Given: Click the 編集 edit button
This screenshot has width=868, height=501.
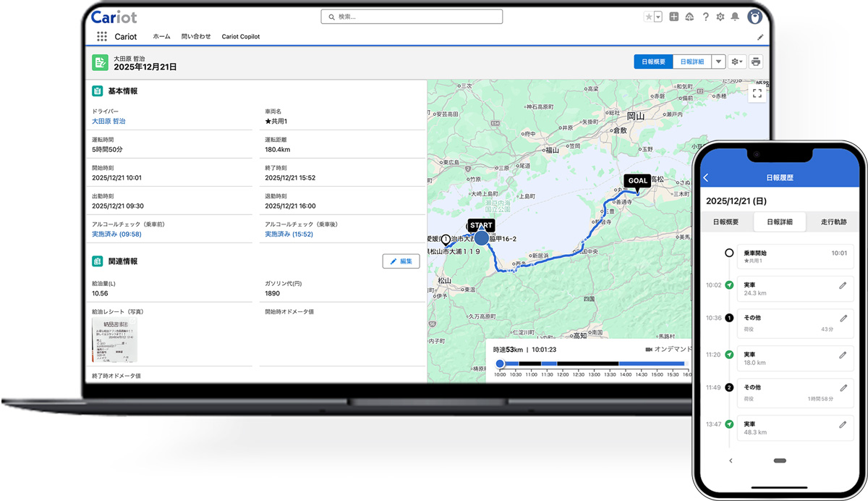Looking at the screenshot, I should coord(401,261).
